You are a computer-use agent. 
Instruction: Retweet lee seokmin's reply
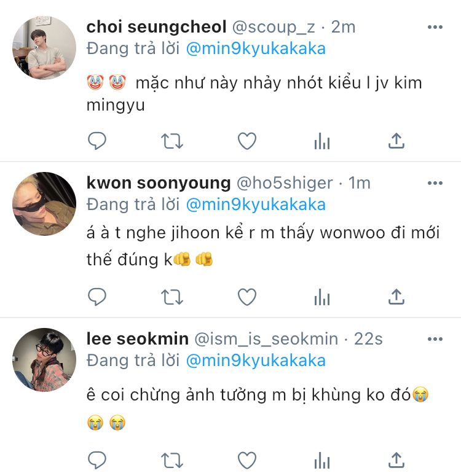coord(171,461)
